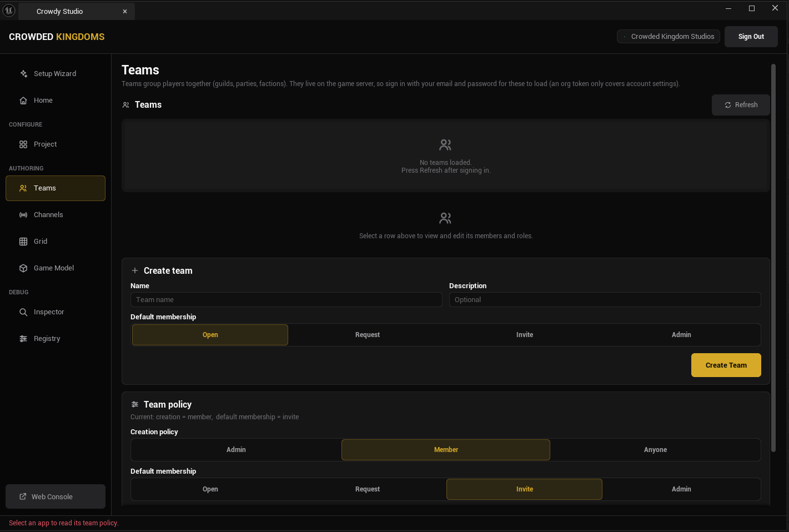
Task: Click the Game Model cube icon
Action: pyautogui.click(x=23, y=268)
